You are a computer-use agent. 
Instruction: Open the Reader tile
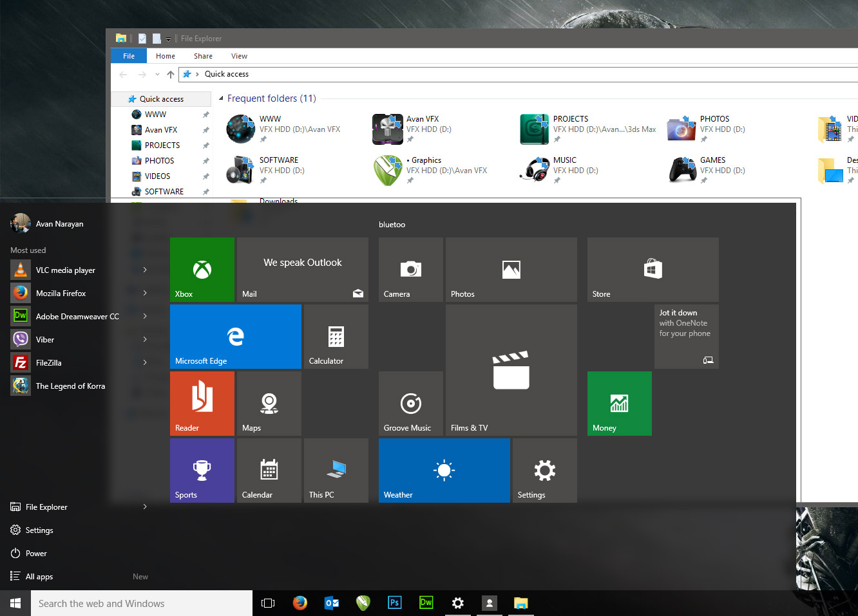coord(202,404)
